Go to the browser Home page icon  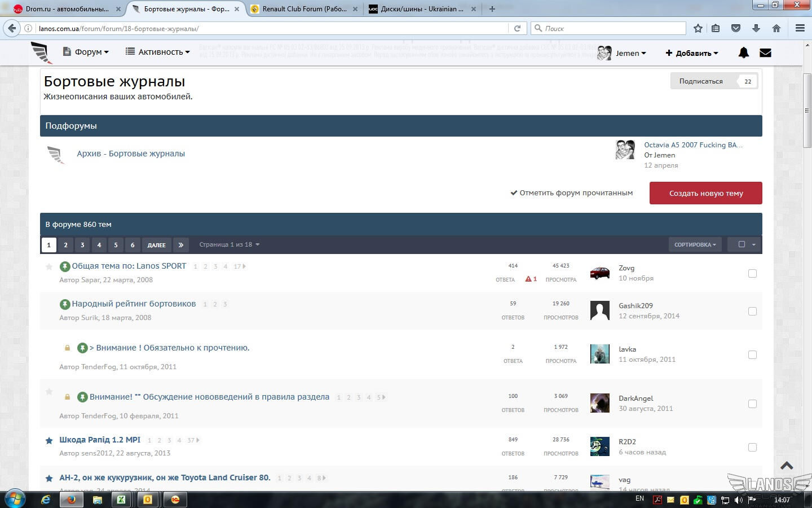(776, 28)
